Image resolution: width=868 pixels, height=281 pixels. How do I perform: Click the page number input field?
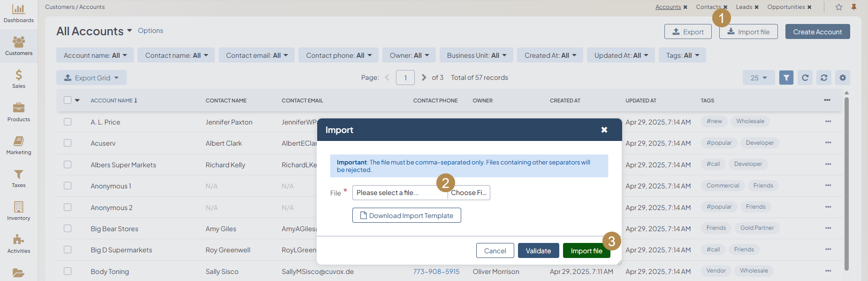[405, 78]
